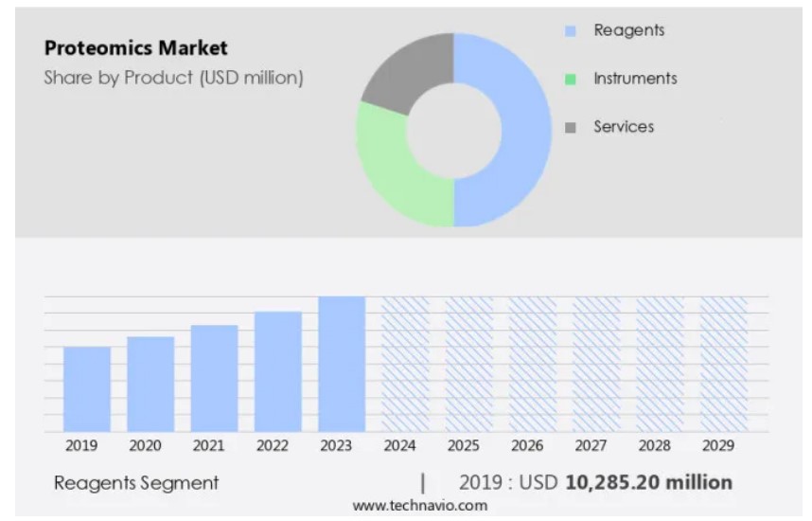The width and height of the screenshot is (812, 521).
Task: Select the 2020 bar in chart
Action: 150,385
